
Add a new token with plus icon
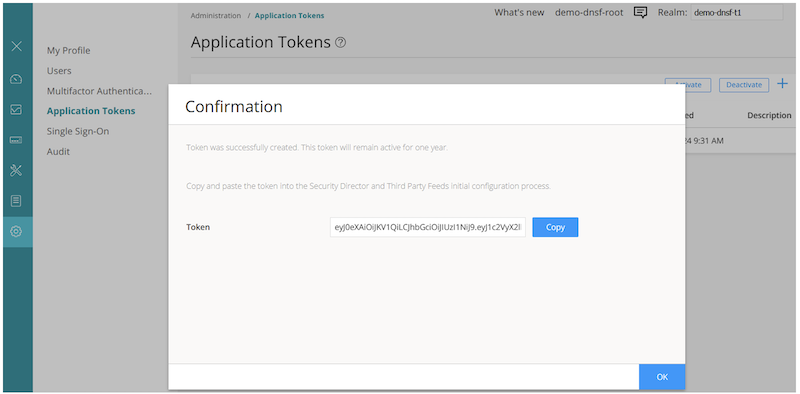click(x=782, y=84)
